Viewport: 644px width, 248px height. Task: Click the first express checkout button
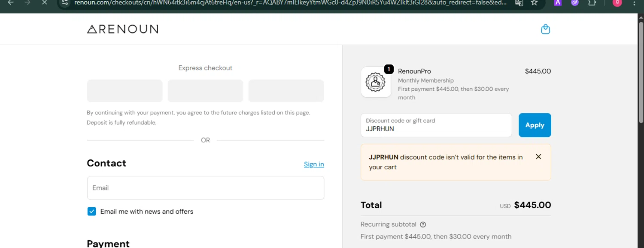[125, 91]
